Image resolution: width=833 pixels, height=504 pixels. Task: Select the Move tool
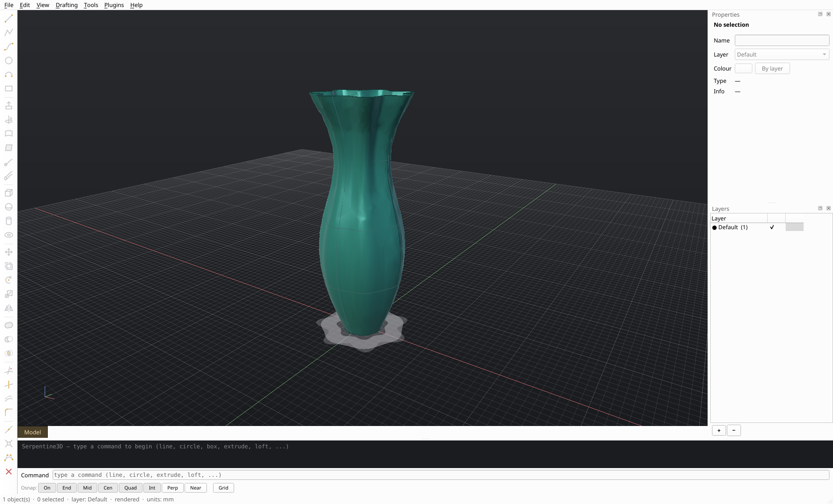[9, 252]
